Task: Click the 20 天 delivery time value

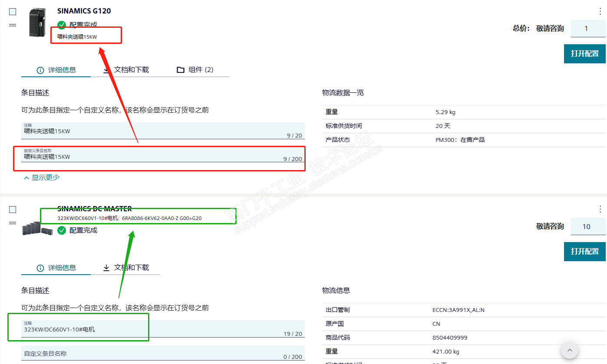Action: click(x=443, y=126)
